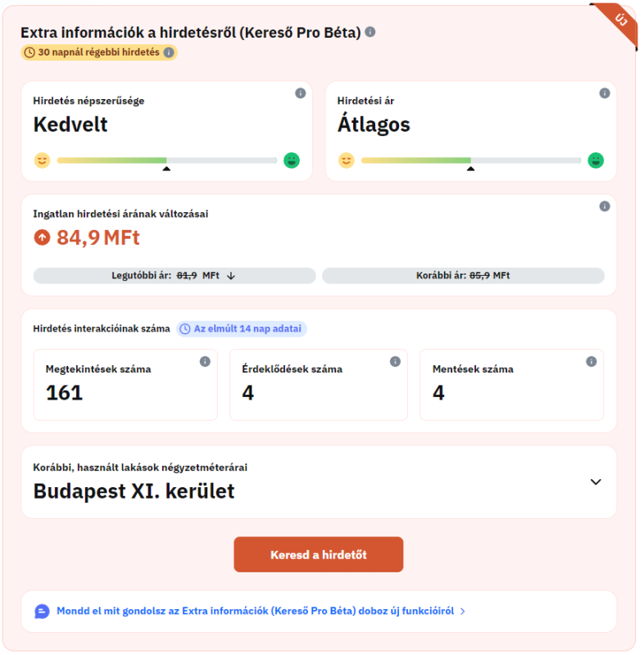
Task: Click the 'Korábbi ár: 85,9 MFt' pill
Action: point(463,276)
